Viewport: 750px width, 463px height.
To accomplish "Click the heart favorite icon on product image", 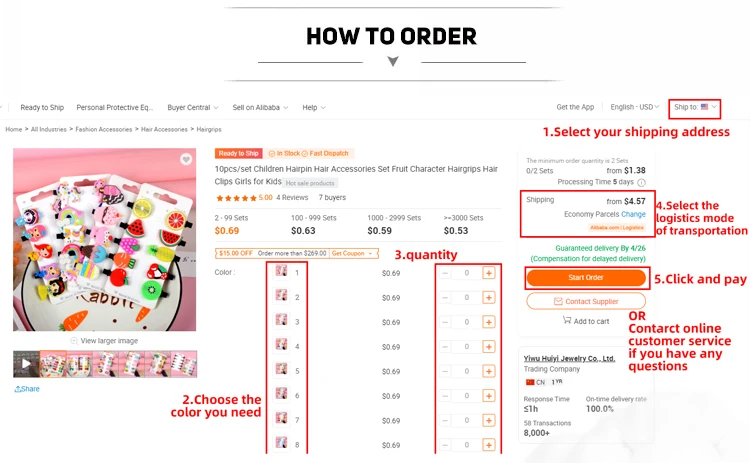I will coord(186,159).
